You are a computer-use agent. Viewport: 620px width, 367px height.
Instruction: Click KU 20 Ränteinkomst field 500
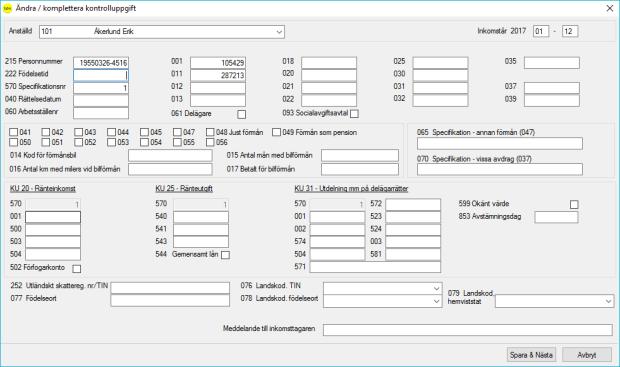click(x=53, y=230)
